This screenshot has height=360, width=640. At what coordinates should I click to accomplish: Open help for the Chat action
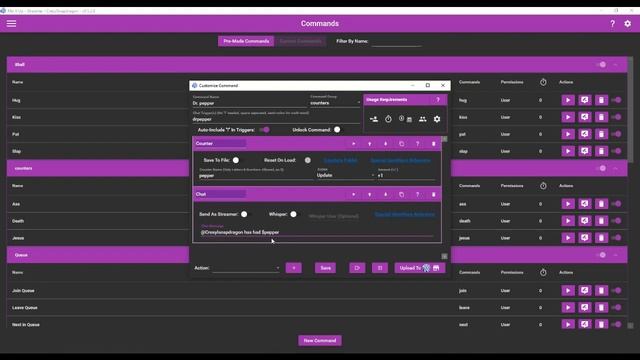pos(417,195)
